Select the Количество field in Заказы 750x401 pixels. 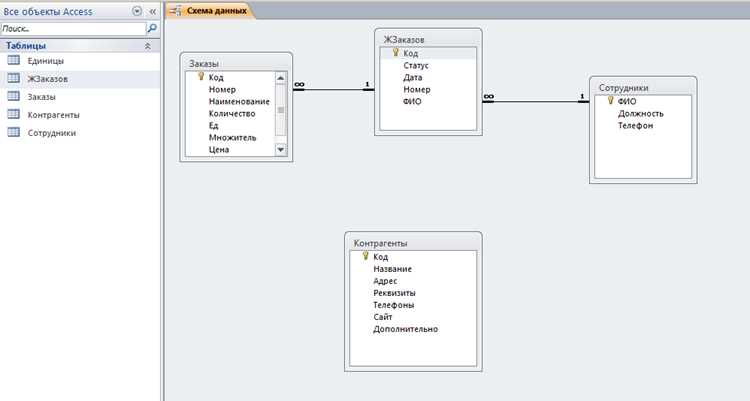[x=230, y=113]
